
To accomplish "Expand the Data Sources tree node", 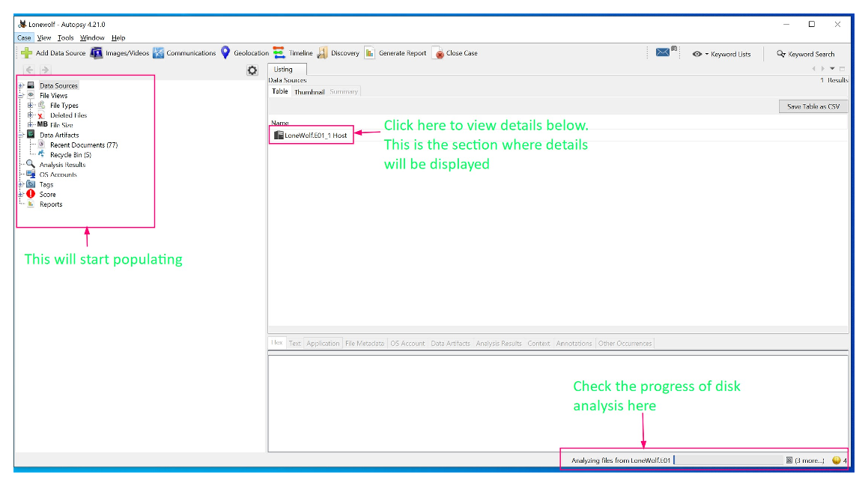I will tap(21, 86).
